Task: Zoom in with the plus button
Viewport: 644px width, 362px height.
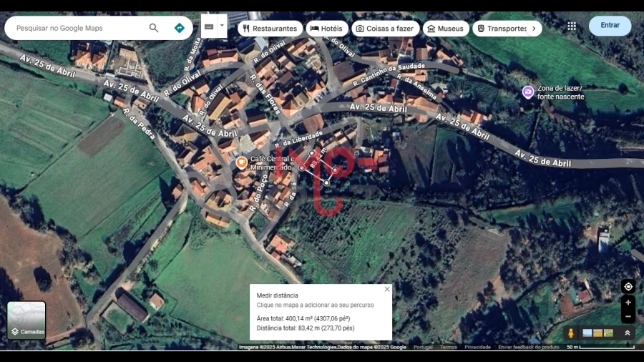Action: pos(628,303)
